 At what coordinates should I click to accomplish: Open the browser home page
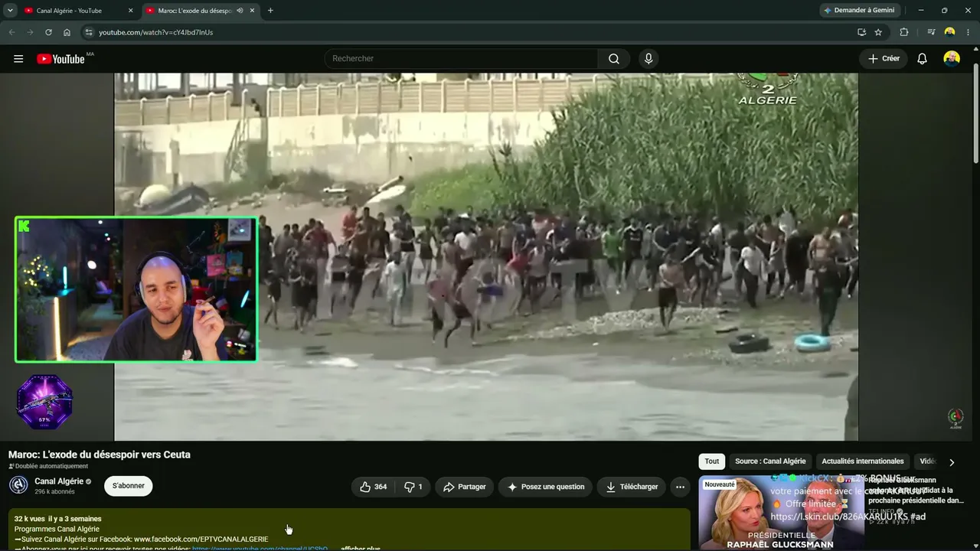[67, 32]
